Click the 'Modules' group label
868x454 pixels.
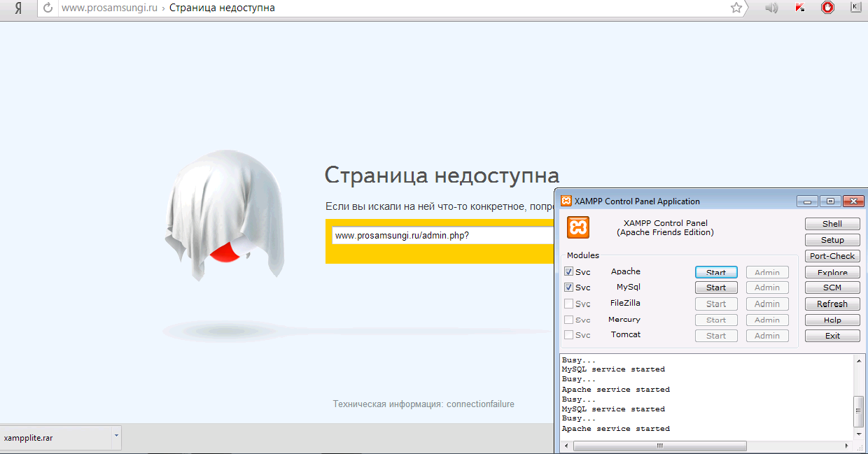[583, 255]
